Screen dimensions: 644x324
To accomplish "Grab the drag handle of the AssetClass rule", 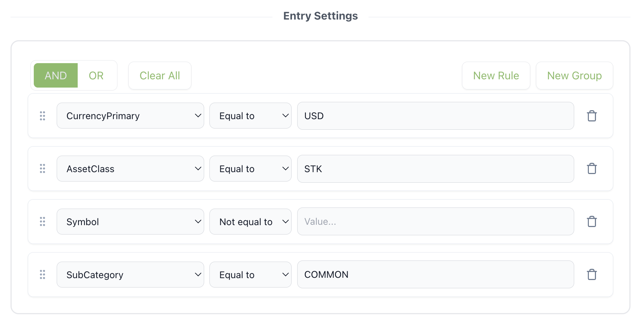I will pyautogui.click(x=42, y=168).
